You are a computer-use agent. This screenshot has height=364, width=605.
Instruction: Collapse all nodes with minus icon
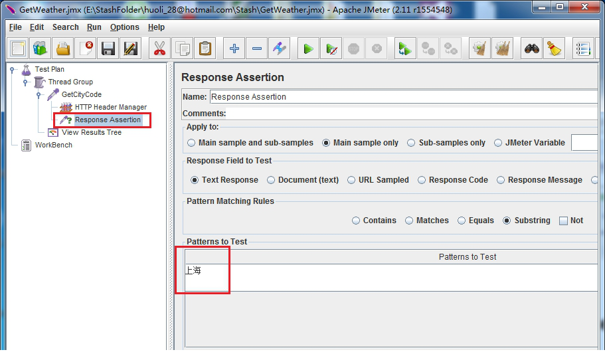coord(256,48)
